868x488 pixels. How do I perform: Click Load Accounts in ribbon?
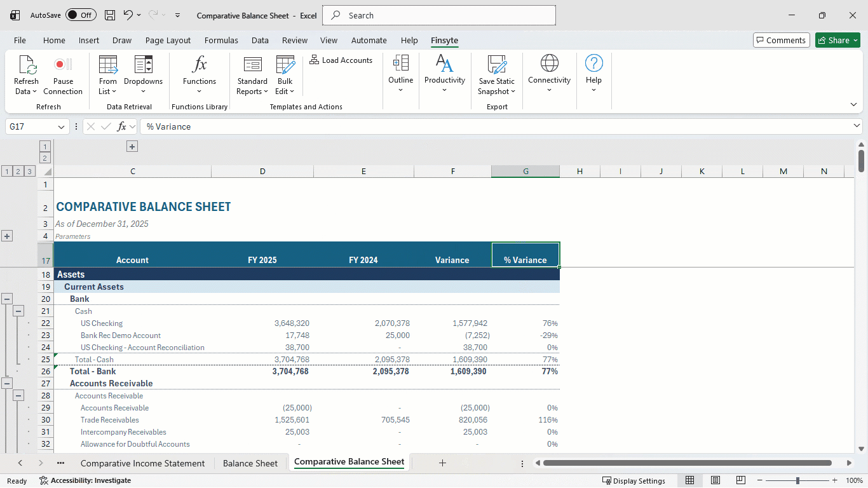(341, 60)
